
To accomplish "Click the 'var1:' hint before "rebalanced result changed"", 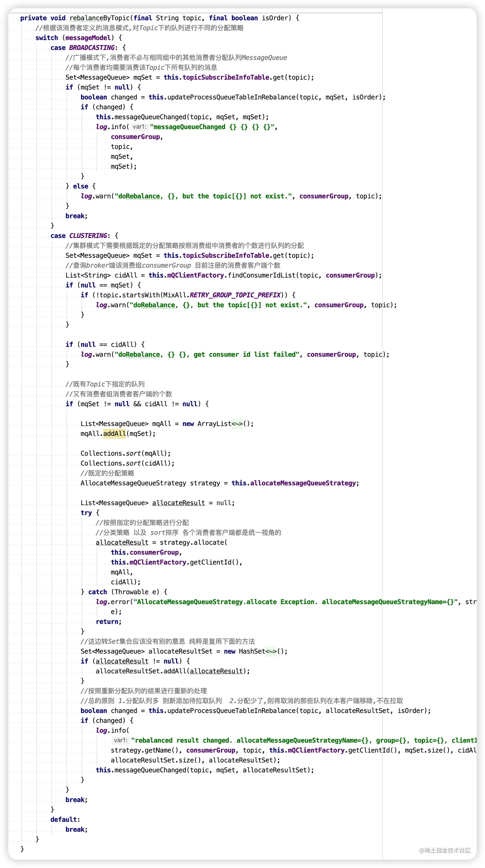I will [x=120, y=740].
